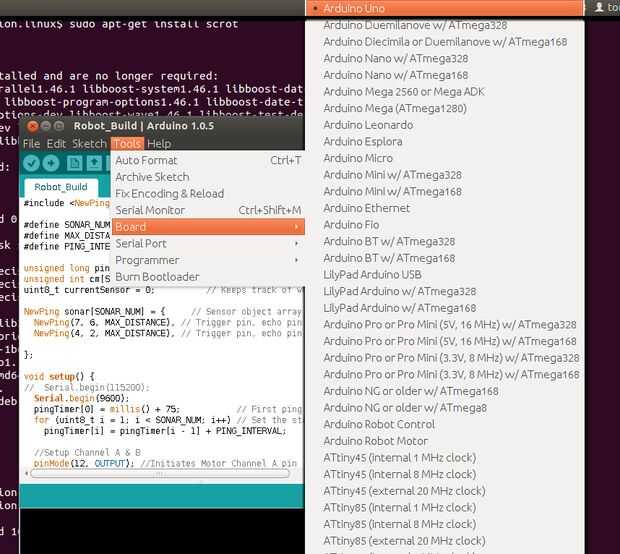
Task: Close the open Tools menu
Action: [127, 144]
